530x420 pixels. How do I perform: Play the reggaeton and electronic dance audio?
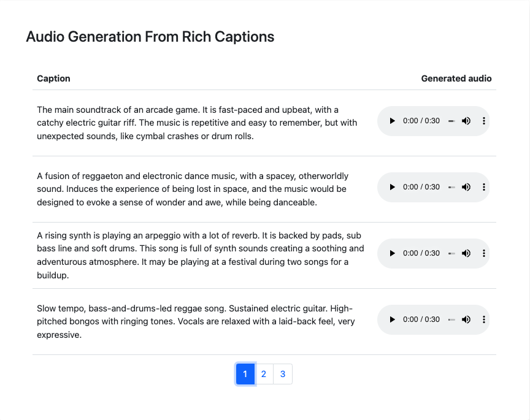393,188
